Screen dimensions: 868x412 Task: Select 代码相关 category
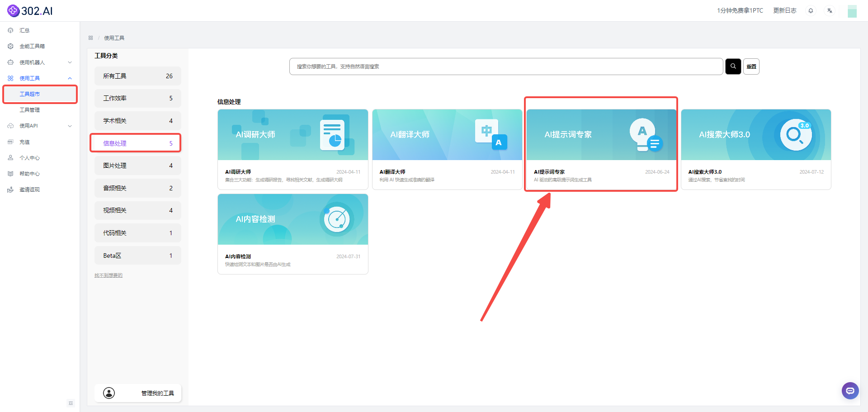[138, 233]
